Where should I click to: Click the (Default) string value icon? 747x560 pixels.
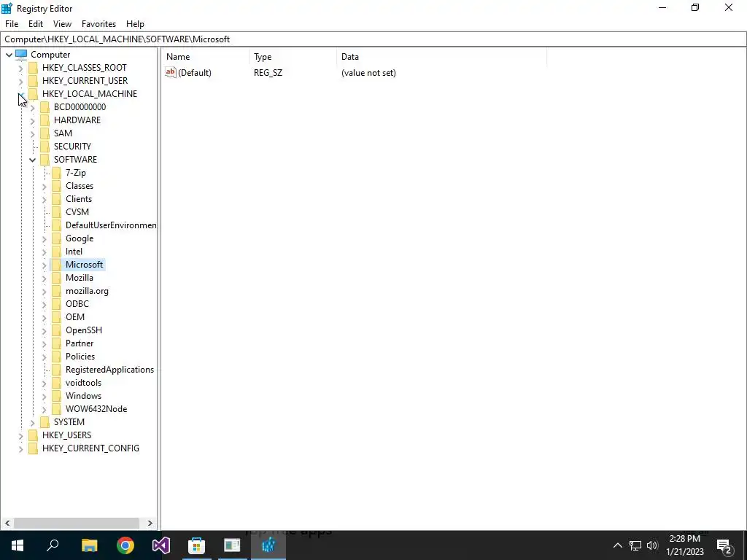(x=171, y=72)
